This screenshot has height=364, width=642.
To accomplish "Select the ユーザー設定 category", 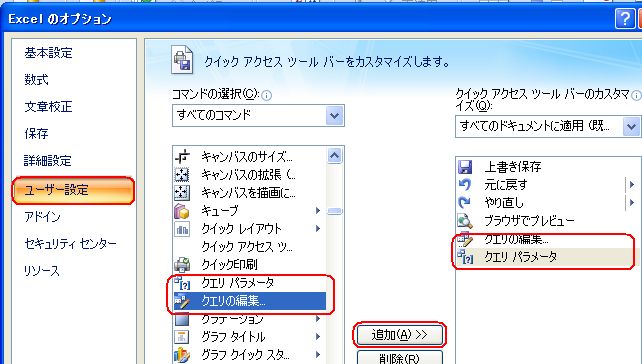I will [x=73, y=190].
